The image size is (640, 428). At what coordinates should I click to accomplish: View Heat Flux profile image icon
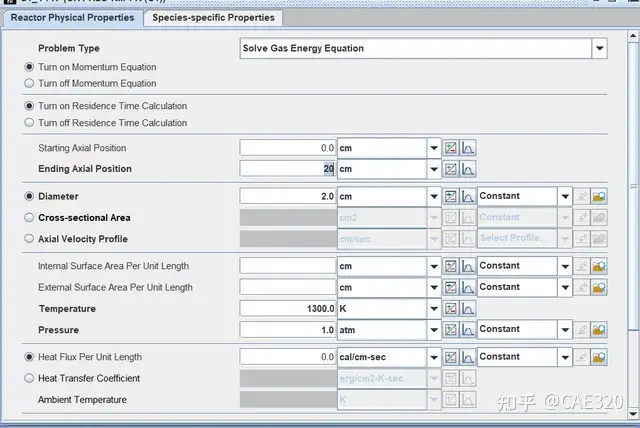click(x=599, y=357)
